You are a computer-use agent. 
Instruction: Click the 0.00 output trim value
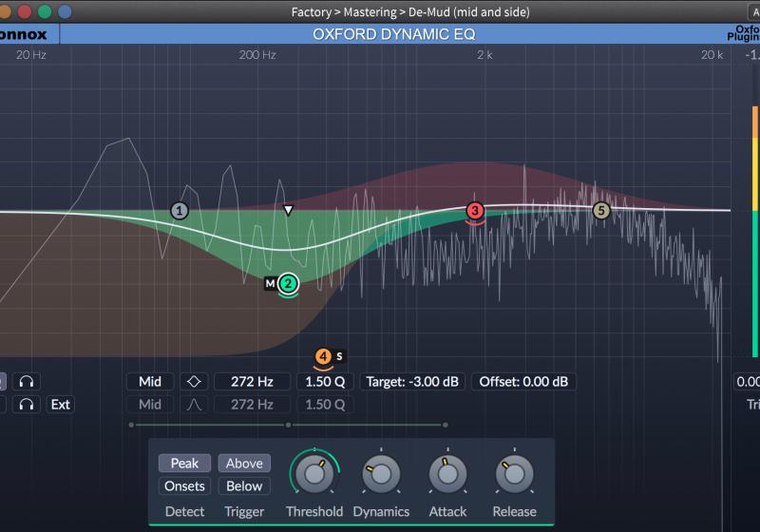(748, 382)
